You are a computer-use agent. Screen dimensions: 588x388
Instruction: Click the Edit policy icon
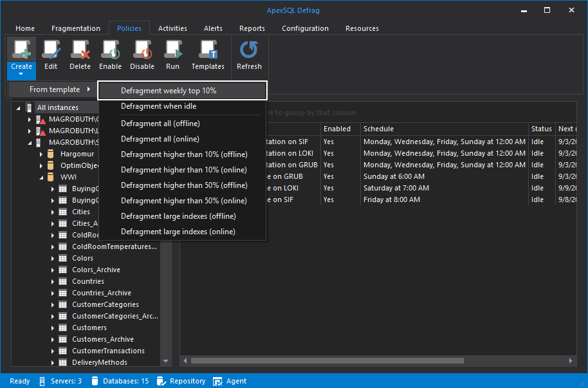point(51,50)
